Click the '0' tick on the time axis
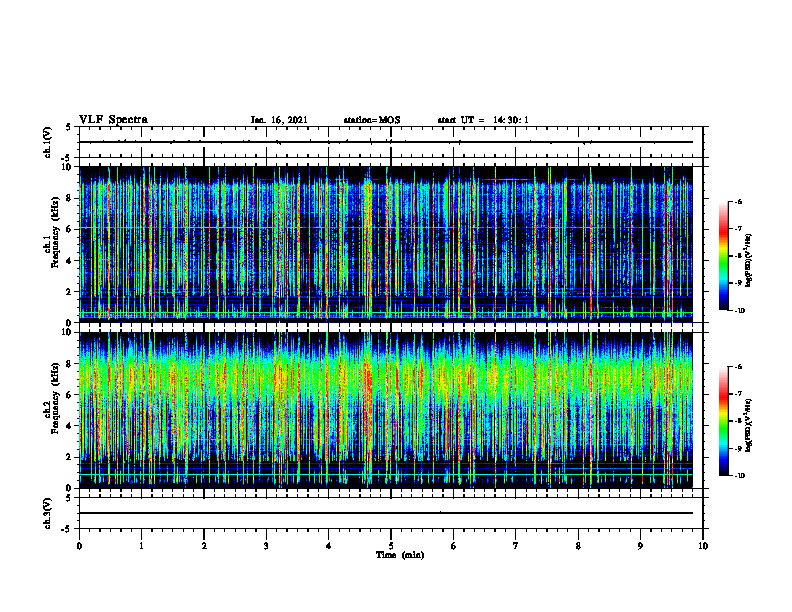Image resolution: width=792 pixels, height=612 pixels. point(79,546)
